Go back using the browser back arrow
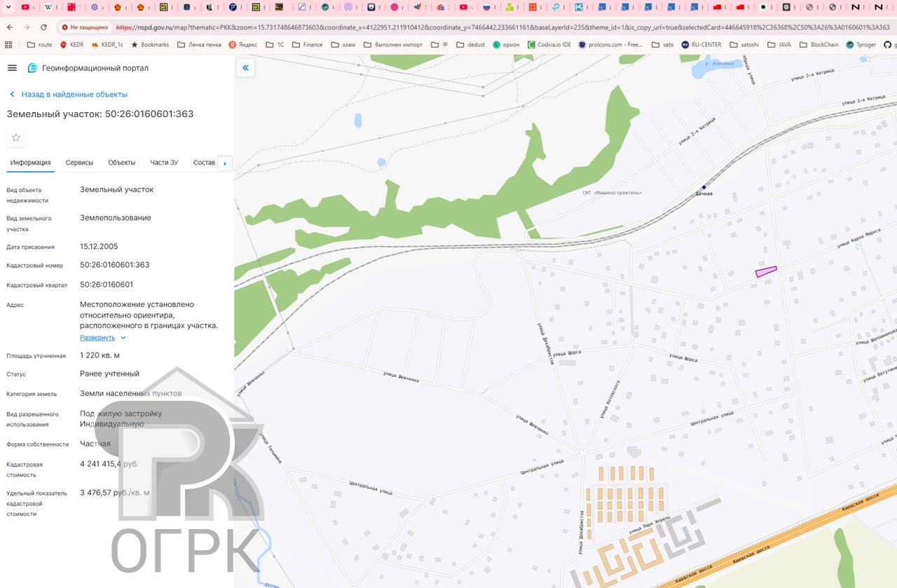897x588 pixels. click(x=10, y=27)
